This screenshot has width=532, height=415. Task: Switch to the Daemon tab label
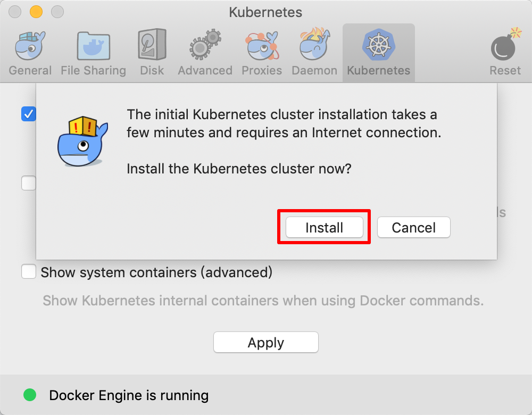314,70
